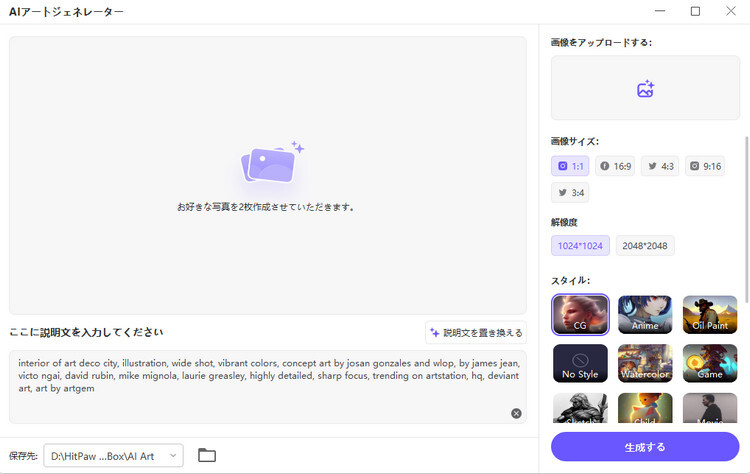The image size is (750, 474).
Task: Select the 9:16 image size option
Action: [x=705, y=166]
